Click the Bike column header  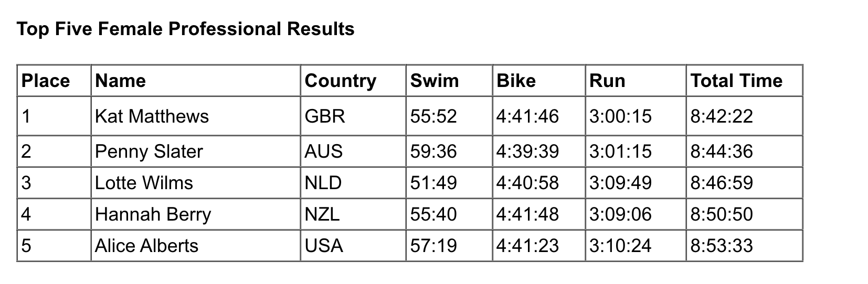tap(539, 81)
